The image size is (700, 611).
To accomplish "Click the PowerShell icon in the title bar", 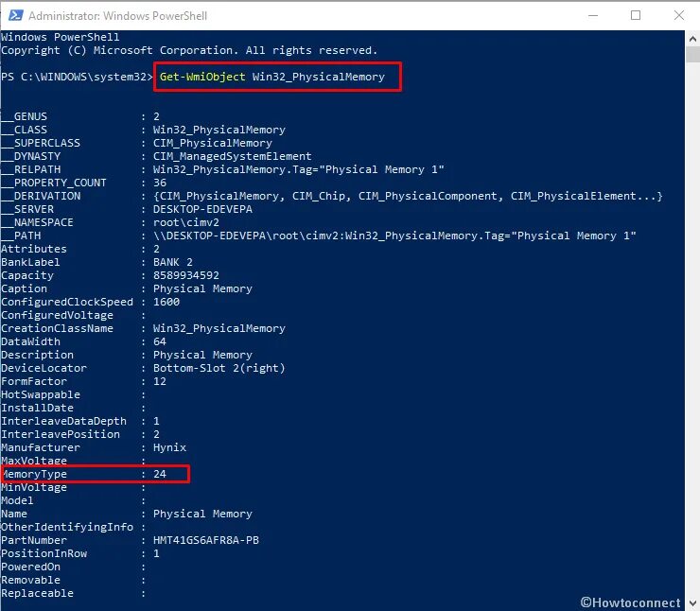I will tap(16, 16).
